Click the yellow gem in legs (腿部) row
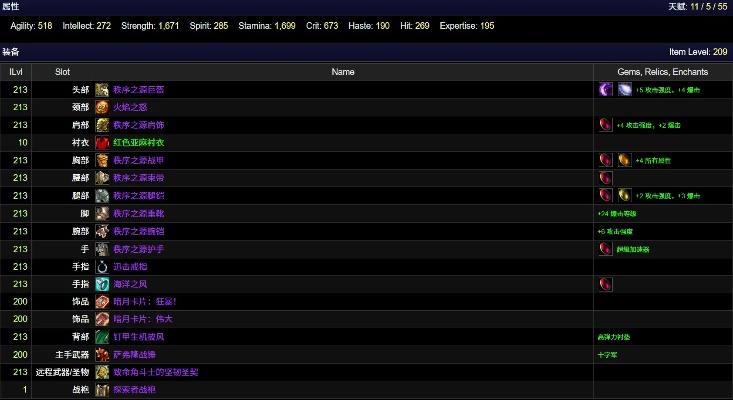 (x=624, y=195)
